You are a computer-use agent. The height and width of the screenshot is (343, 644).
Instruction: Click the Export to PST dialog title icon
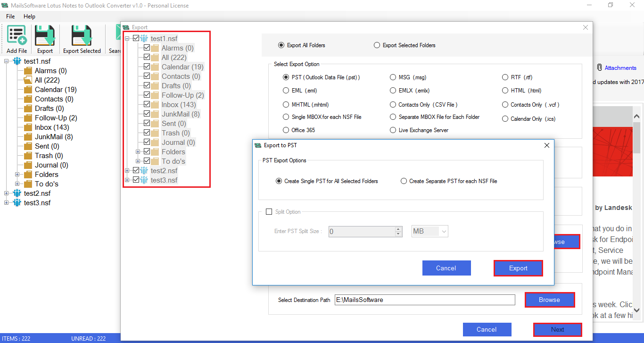258,145
